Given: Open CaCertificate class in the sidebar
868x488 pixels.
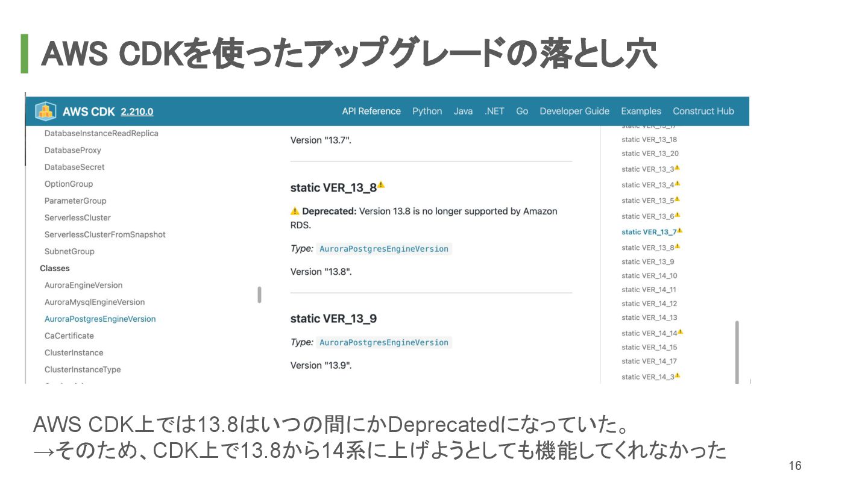Looking at the screenshot, I should click(x=69, y=336).
